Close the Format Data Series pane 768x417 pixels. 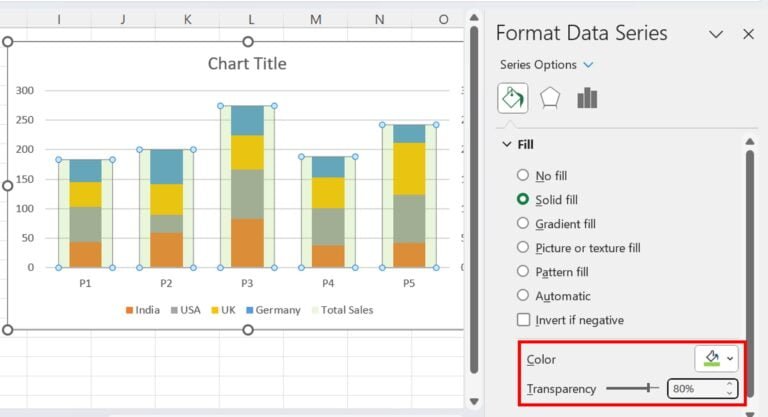pyautogui.click(x=748, y=34)
